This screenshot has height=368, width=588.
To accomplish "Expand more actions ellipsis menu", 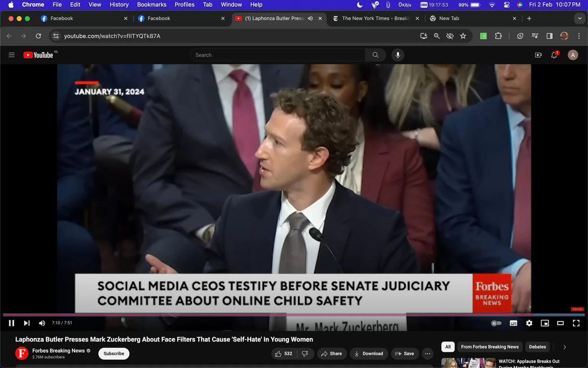I will tap(428, 353).
